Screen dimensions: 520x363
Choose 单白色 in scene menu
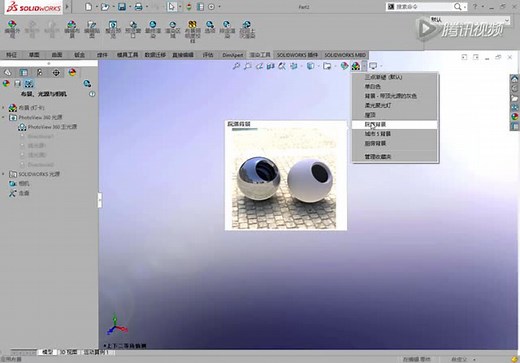click(x=395, y=87)
